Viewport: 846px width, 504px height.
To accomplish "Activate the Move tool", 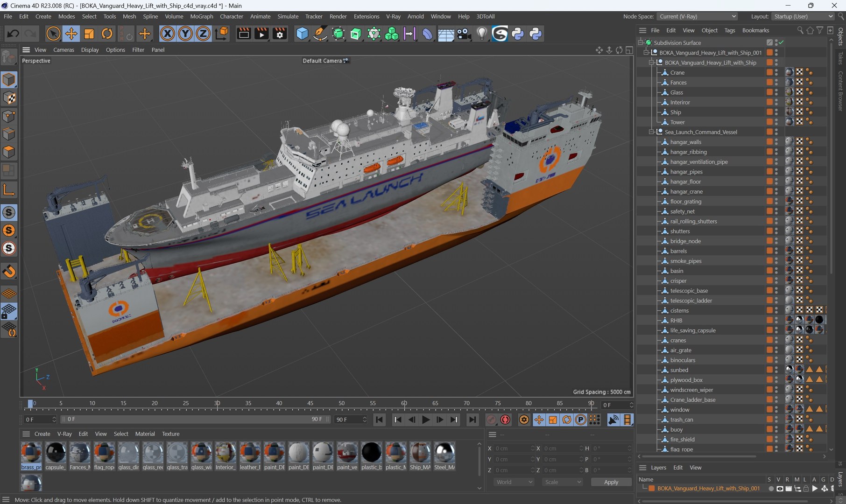I will point(71,34).
